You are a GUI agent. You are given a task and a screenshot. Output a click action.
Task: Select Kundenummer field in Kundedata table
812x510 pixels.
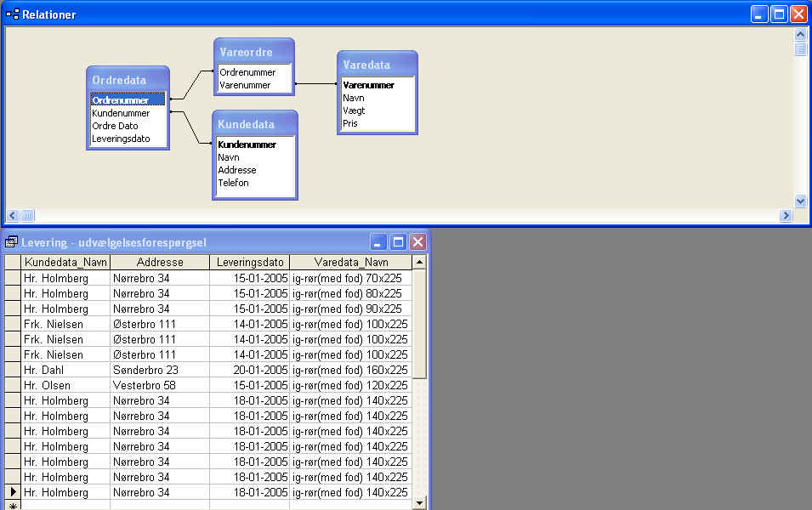(247, 144)
